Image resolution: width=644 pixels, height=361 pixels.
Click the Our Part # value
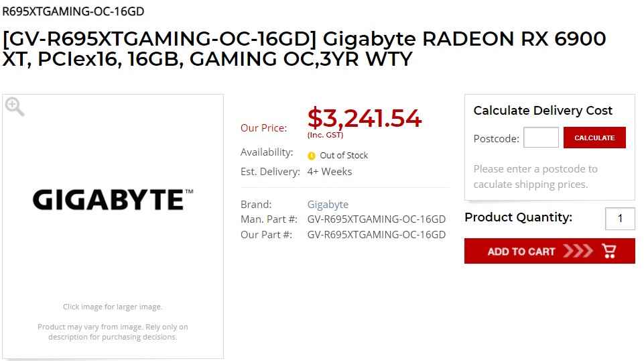coord(376,235)
